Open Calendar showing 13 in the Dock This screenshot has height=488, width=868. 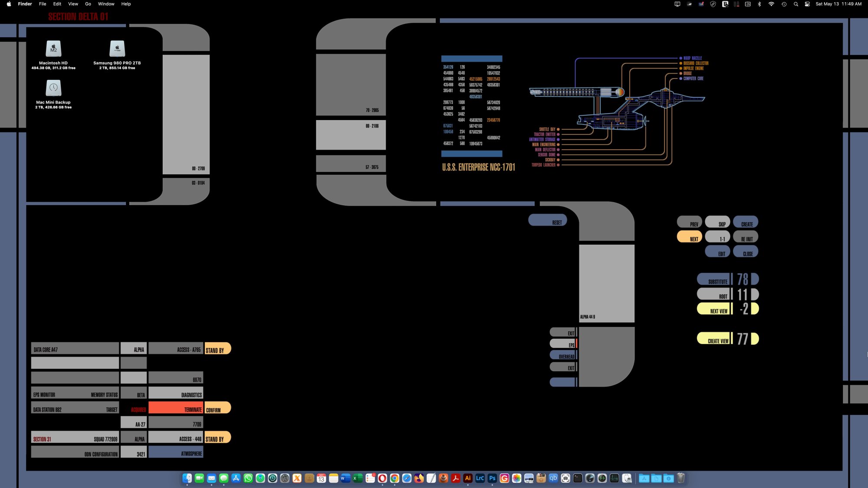click(321, 478)
